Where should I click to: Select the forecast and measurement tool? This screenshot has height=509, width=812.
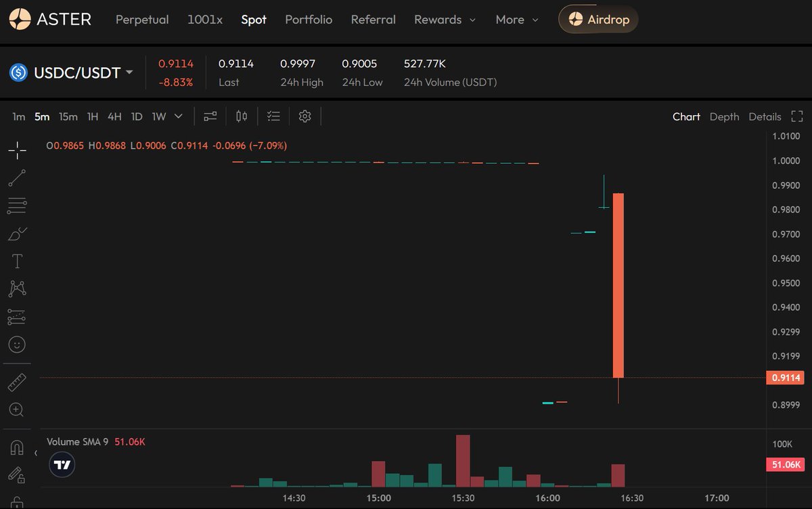(17, 317)
